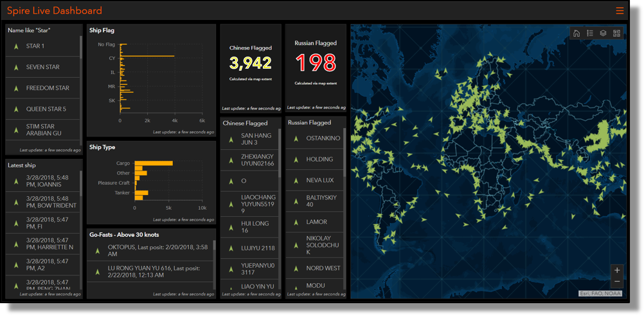Click ship icon beside OKTOPUS entry
644x316 pixels.
(x=97, y=250)
